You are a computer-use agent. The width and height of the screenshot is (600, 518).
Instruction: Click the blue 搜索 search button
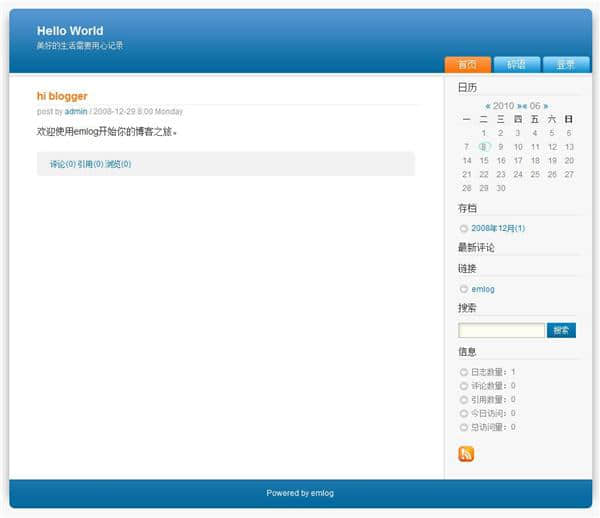(x=561, y=330)
